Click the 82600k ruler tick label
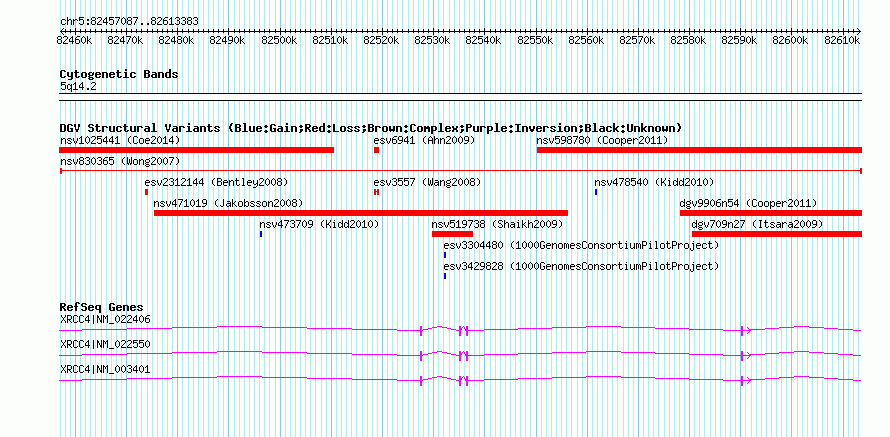Image resolution: width=890 pixels, height=437 pixels. (791, 40)
